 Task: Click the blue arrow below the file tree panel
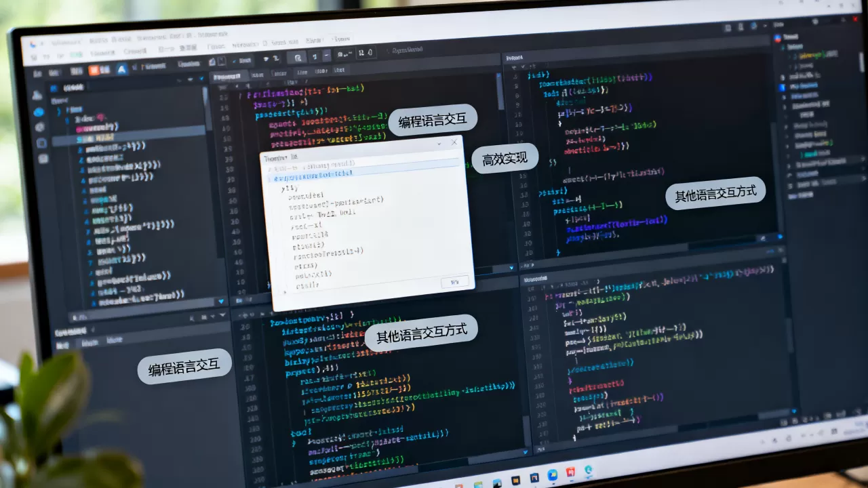click(220, 300)
